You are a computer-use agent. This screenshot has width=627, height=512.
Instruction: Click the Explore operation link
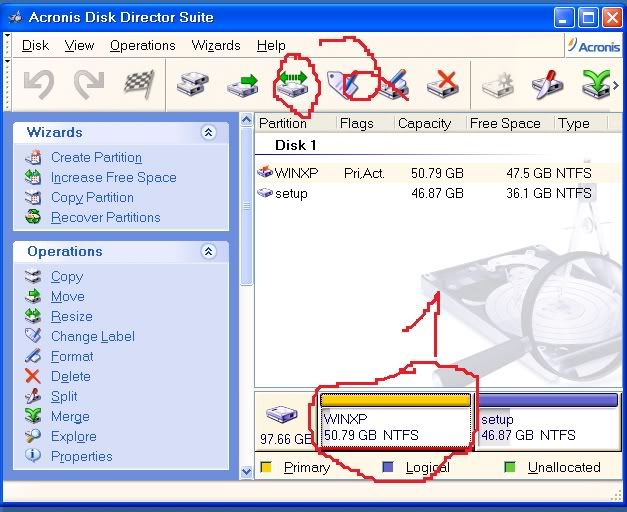click(74, 436)
